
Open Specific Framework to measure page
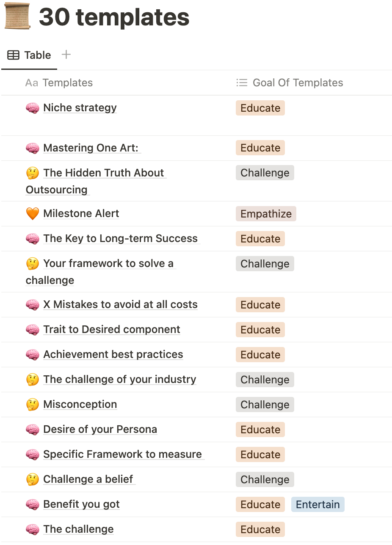coord(122,454)
